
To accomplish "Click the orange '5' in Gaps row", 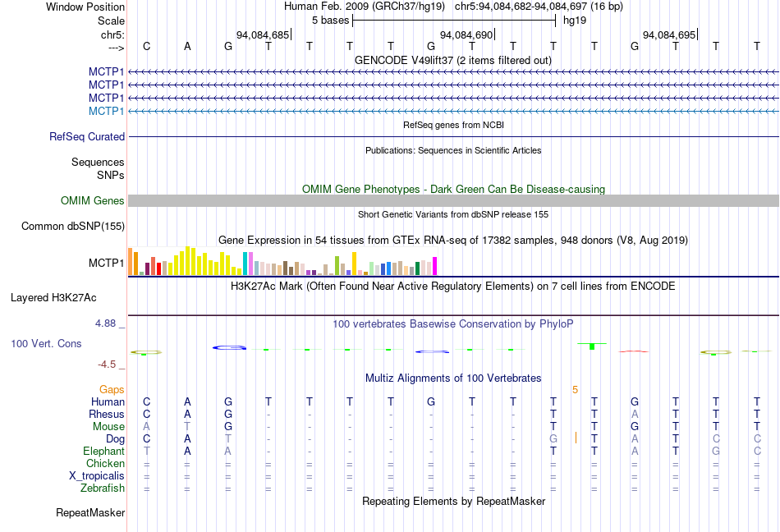I will (575, 389).
